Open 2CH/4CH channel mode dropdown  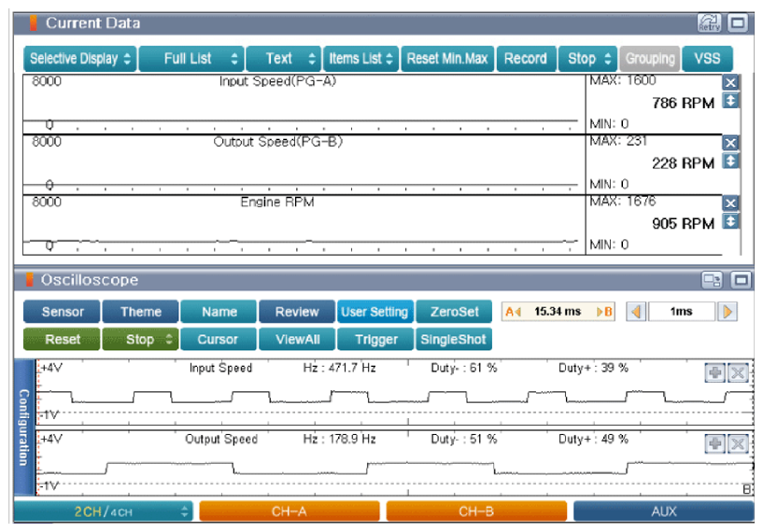pos(103,511)
